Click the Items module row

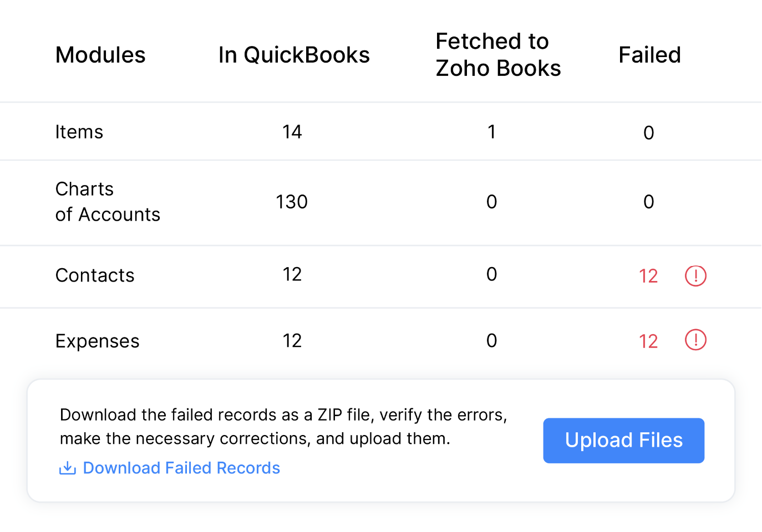click(x=79, y=131)
